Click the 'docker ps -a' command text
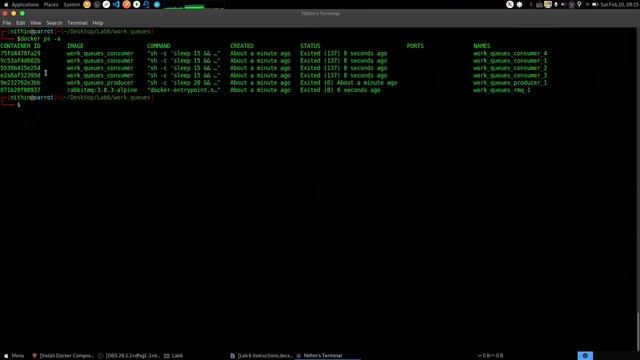The width and height of the screenshot is (640, 360). [40, 39]
